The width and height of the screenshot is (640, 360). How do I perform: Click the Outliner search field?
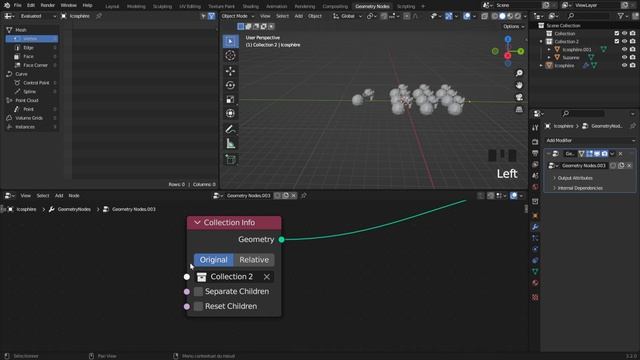[x=588, y=16]
